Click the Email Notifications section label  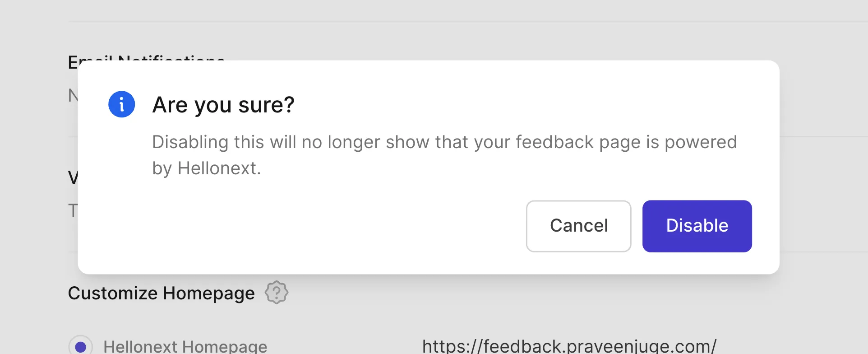click(146, 60)
